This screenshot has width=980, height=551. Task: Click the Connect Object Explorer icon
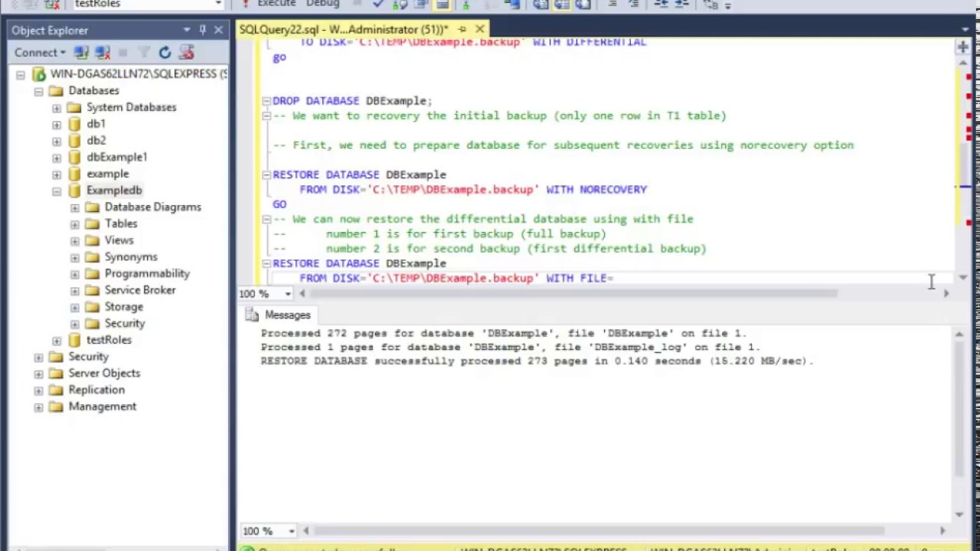tap(83, 53)
